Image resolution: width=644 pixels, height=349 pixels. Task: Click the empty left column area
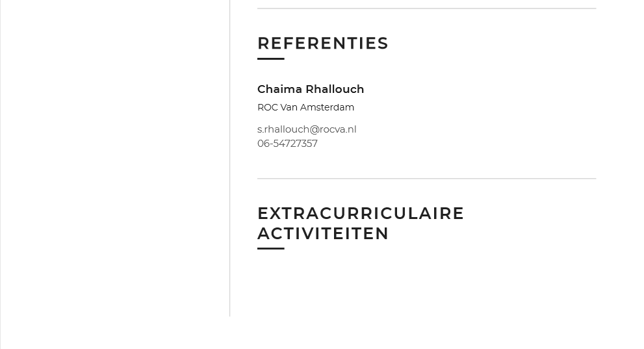click(115, 158)
